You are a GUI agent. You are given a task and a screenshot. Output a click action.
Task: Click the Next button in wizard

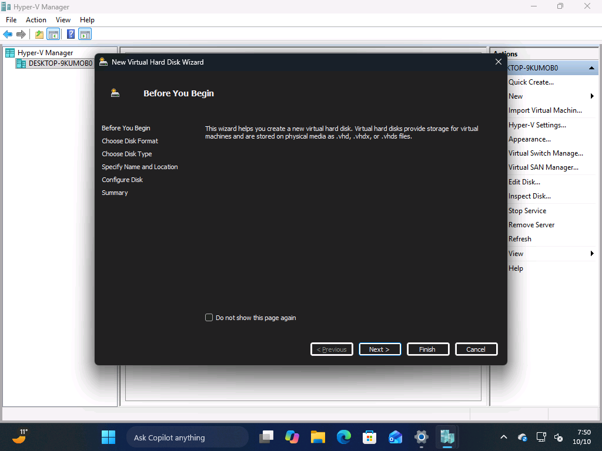(x=380, y=349)
